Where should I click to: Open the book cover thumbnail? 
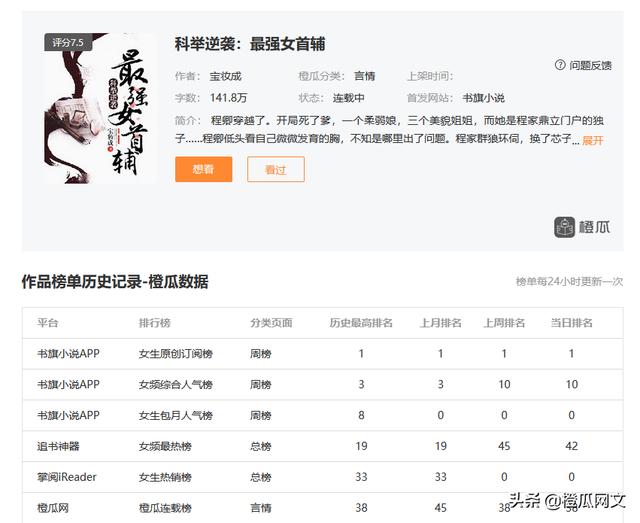(x=100, y=109)
